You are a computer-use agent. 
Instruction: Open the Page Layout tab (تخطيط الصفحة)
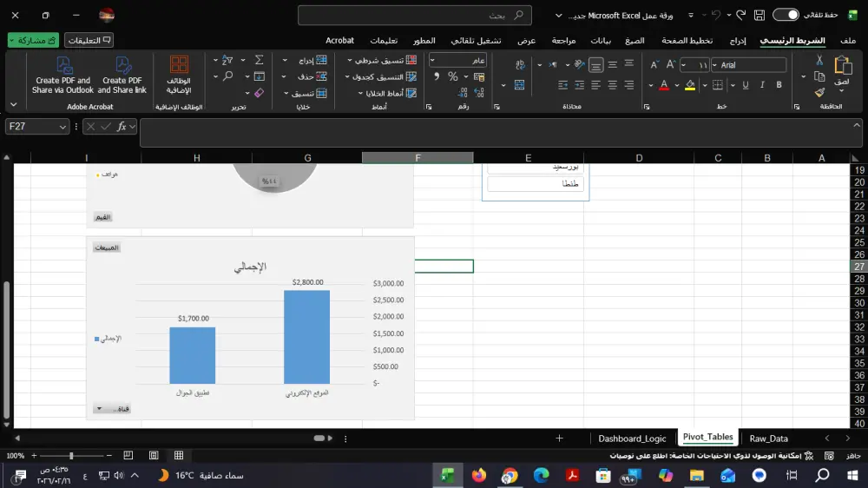(x=687, y=41)
